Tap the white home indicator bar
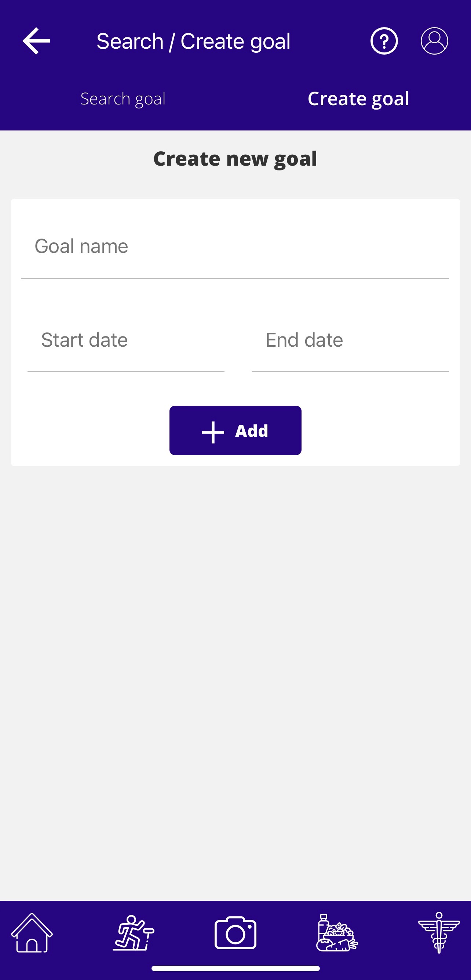The image size is (471, 980). pos(235,968)
